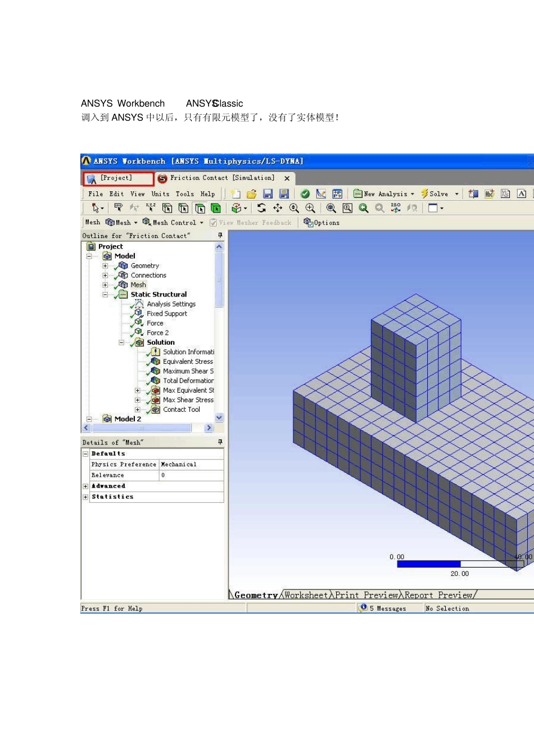This screenshot has height=756, width=534.
Task: Select the Force 2 tree item
Action: click(157, 333)
